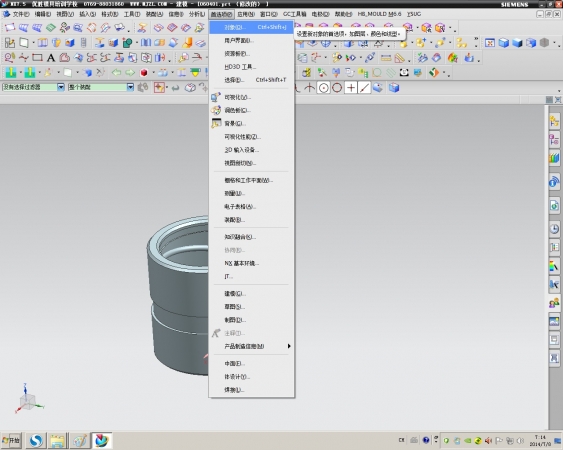Choose 3D 输入设备... menu entry

tap(251, 150)
